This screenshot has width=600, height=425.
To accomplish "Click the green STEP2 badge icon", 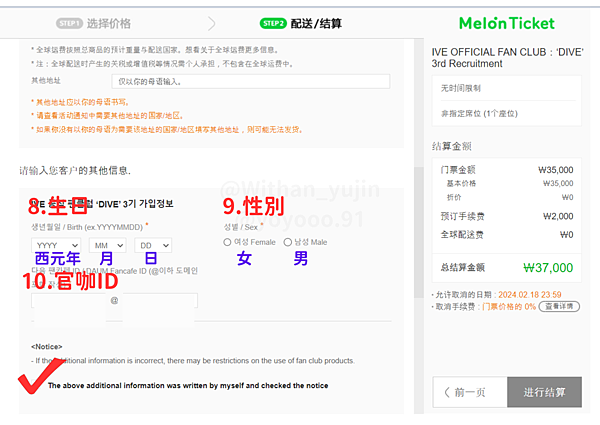I will (x=273, y=23).
